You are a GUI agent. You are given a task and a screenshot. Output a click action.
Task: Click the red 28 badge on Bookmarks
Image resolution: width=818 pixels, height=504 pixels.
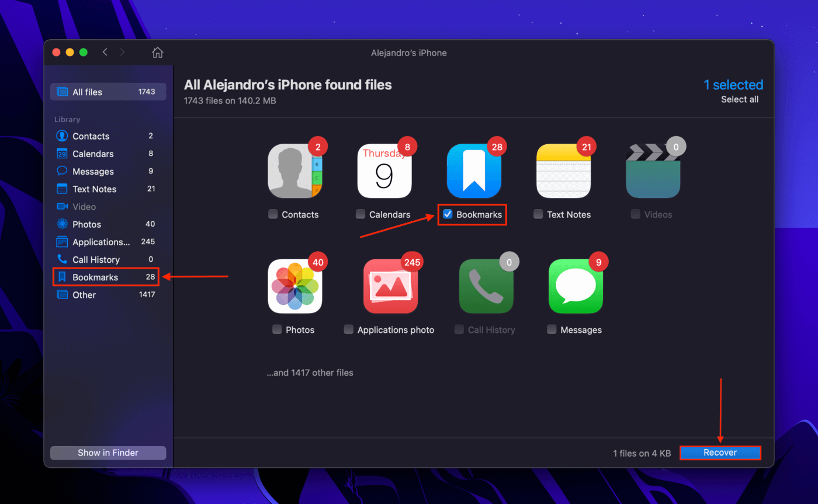[x=497, y=147]
